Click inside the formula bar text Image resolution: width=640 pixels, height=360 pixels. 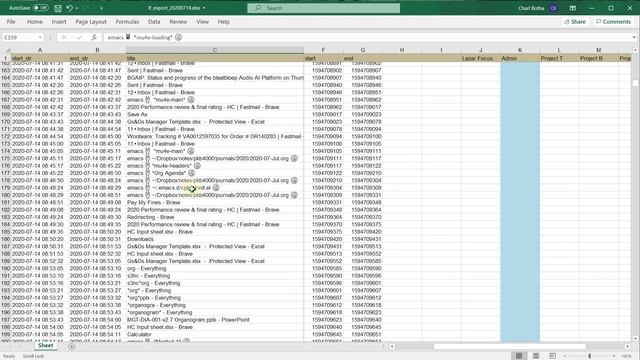367,37
